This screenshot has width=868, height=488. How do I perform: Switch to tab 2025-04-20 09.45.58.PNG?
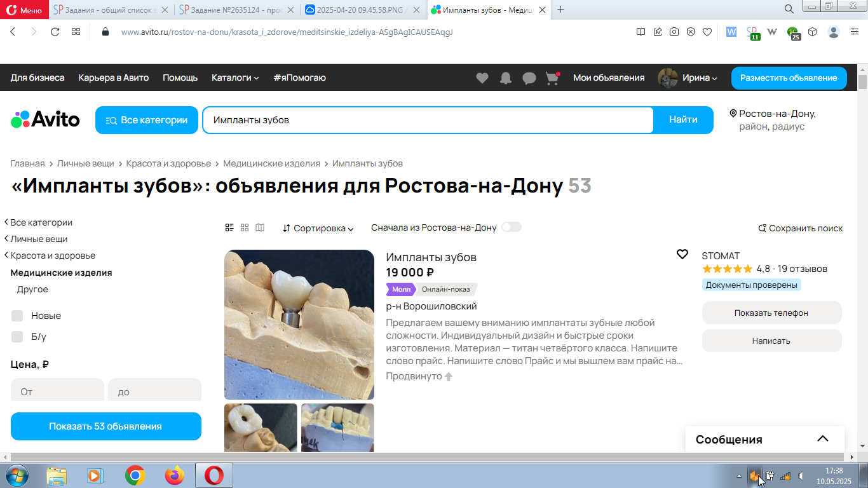click(362, 10)
